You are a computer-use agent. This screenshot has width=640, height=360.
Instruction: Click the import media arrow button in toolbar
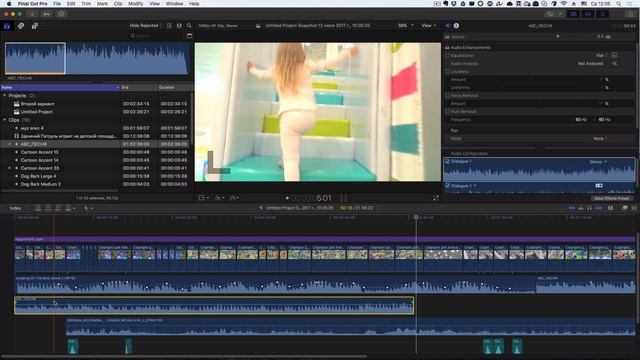pyautogui.click(x=32, y=14)
